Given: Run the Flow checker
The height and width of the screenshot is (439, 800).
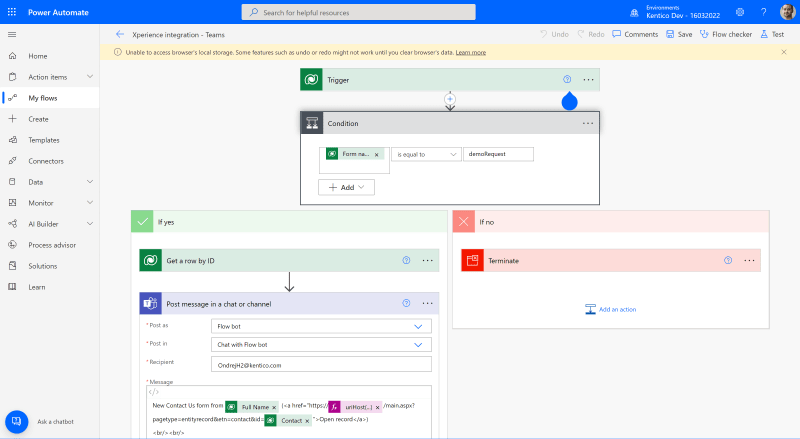Looking at the screenshot, I should (726, 34).
